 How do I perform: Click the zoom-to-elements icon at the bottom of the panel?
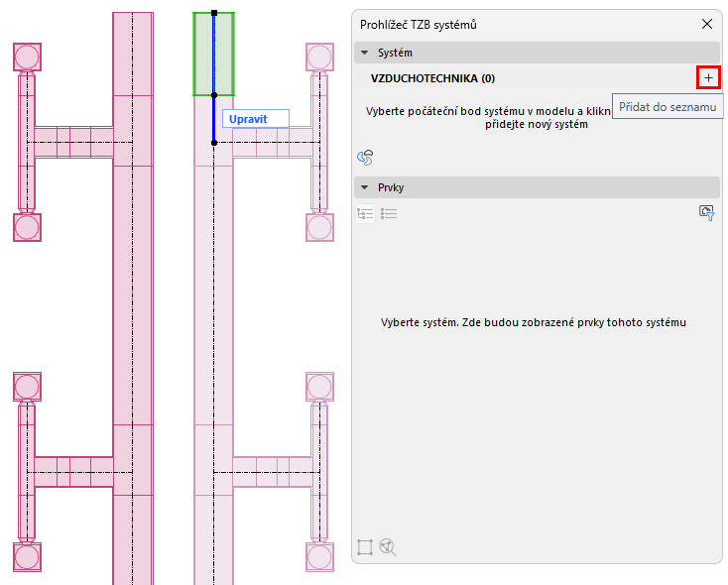pos(388,547)
